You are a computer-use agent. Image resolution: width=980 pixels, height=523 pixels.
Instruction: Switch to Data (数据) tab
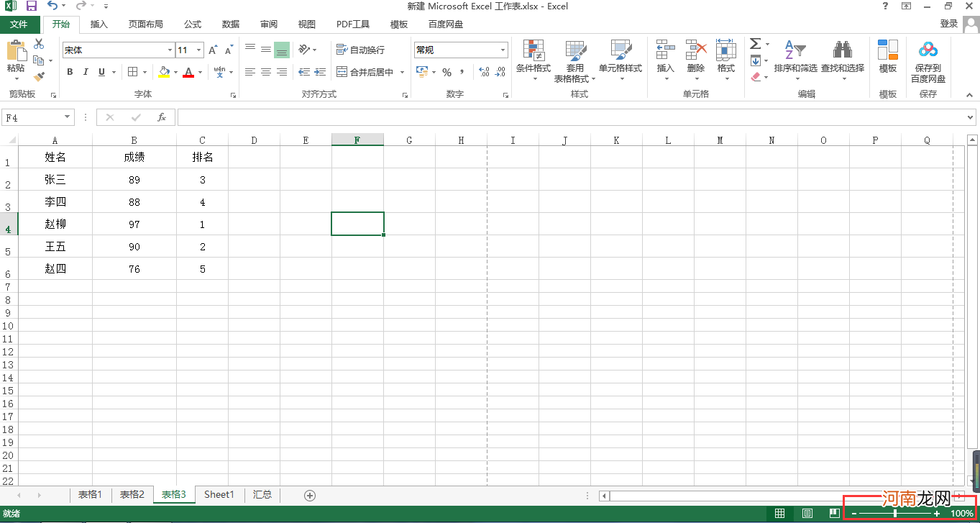[x=231, y=24]
